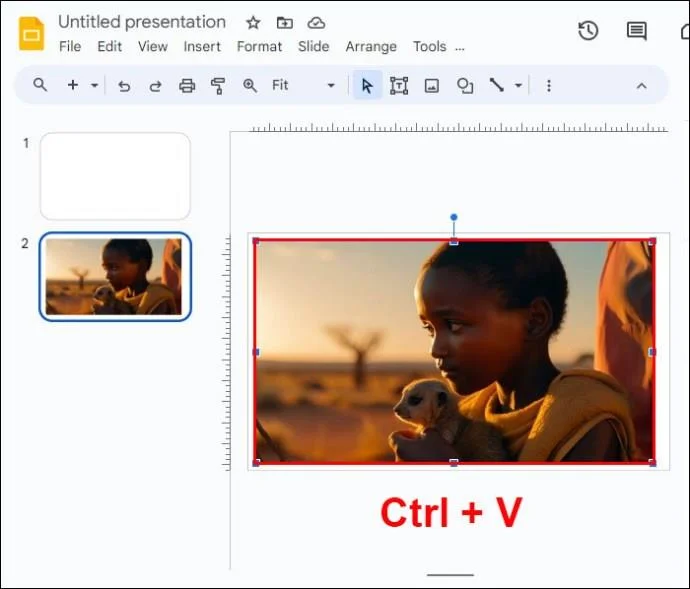Open the Edit menu
Image resolution: width=690 pixels, height=589 pixels.
tap(110, 47)
